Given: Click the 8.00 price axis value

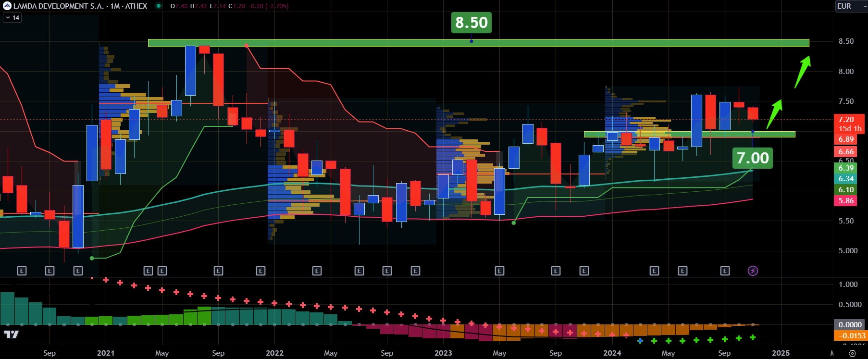Looking at the screenshot, I should (x=846, y=72).
